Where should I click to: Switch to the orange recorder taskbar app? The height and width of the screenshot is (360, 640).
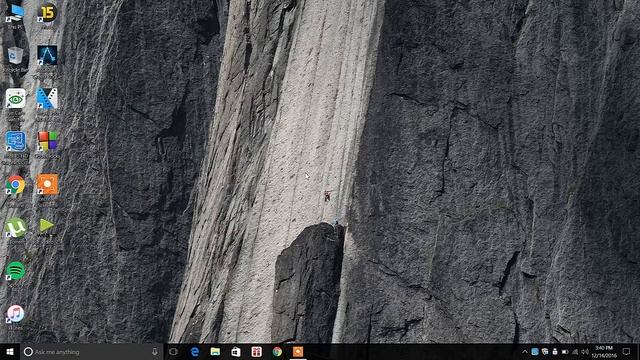[x=298, y=352]
